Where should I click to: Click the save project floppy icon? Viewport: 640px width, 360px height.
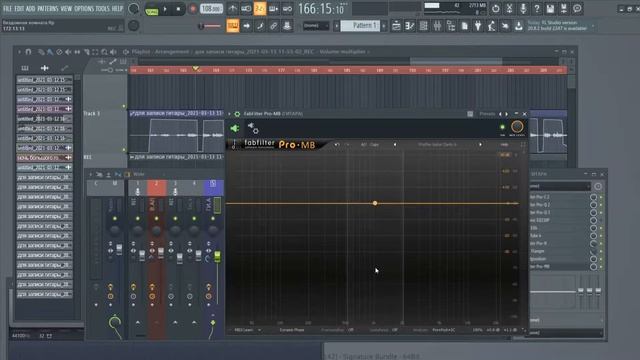point(550,9)
